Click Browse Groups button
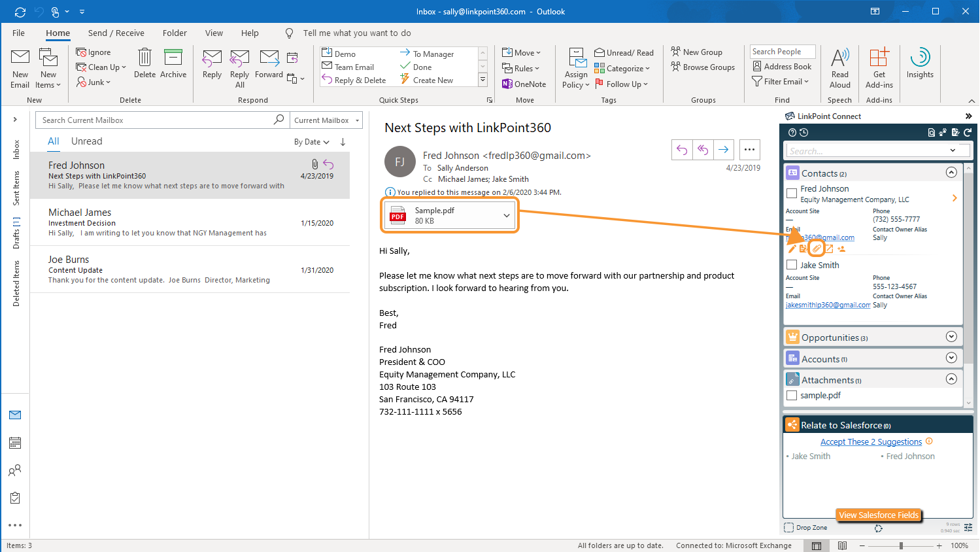Viewport: 980px width, 552px height. click(x=703, y=67)
